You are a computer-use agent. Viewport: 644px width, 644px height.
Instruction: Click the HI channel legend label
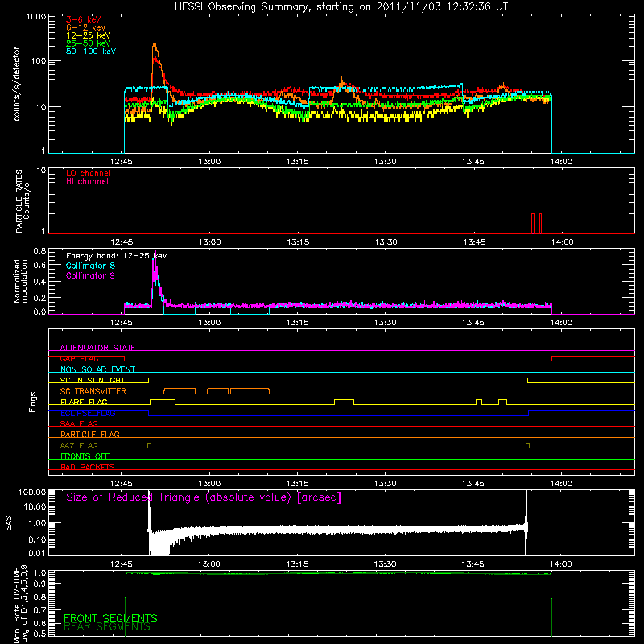coord(87,182)
